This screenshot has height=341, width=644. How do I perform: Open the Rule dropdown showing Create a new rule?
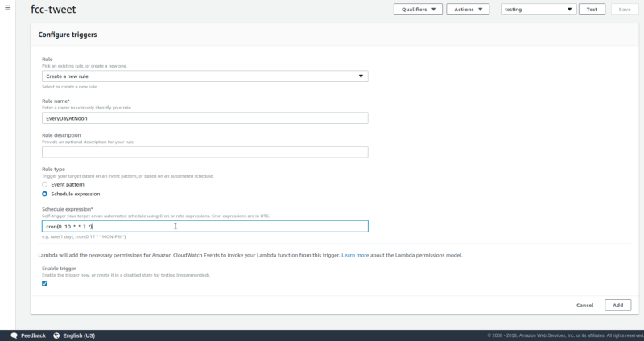click(x=205, y=76)
